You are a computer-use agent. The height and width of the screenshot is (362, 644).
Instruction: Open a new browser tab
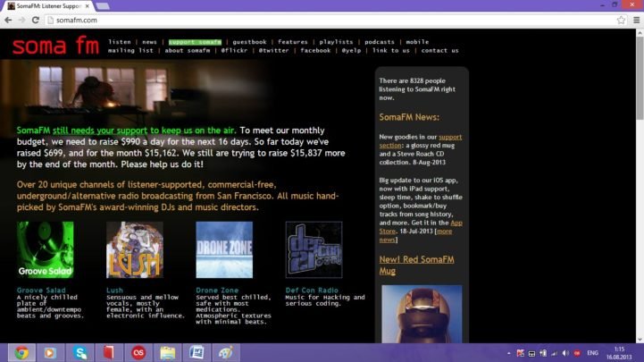[x=103, y=6]
